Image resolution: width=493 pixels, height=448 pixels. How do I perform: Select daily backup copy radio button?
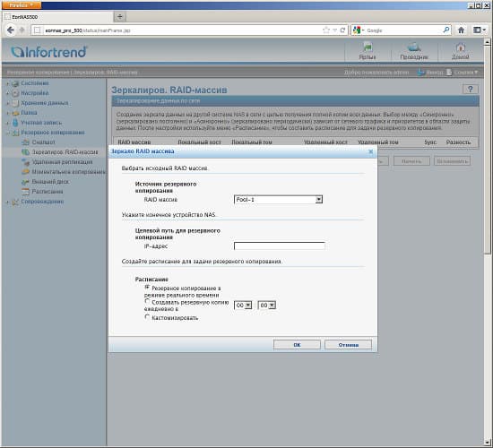click(x=147, y=301)
